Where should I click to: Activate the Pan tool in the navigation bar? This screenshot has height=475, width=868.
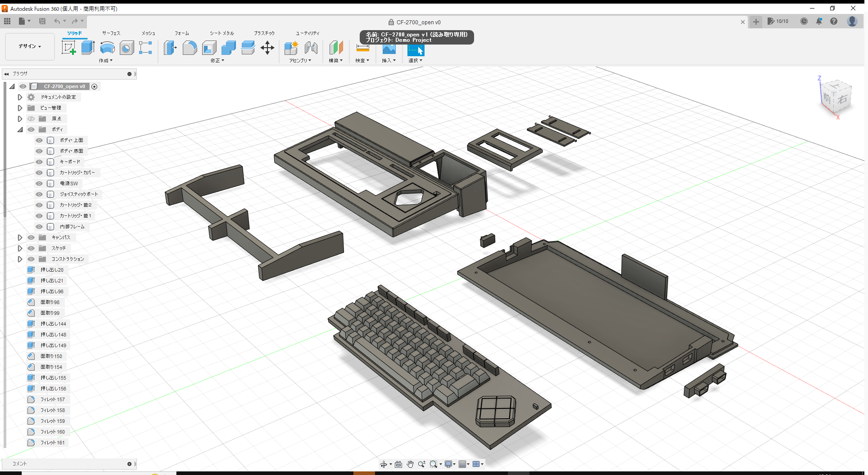tap(410, 464)
